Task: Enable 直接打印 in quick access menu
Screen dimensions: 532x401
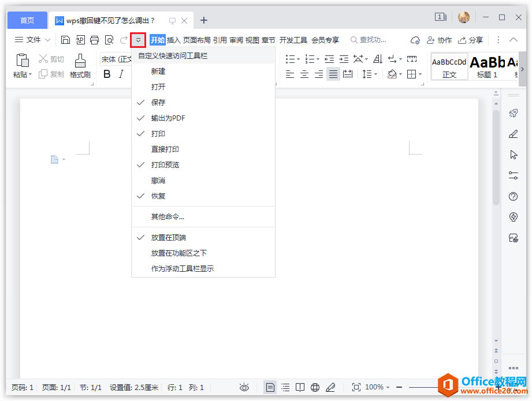Action: (x=203, y=149)
